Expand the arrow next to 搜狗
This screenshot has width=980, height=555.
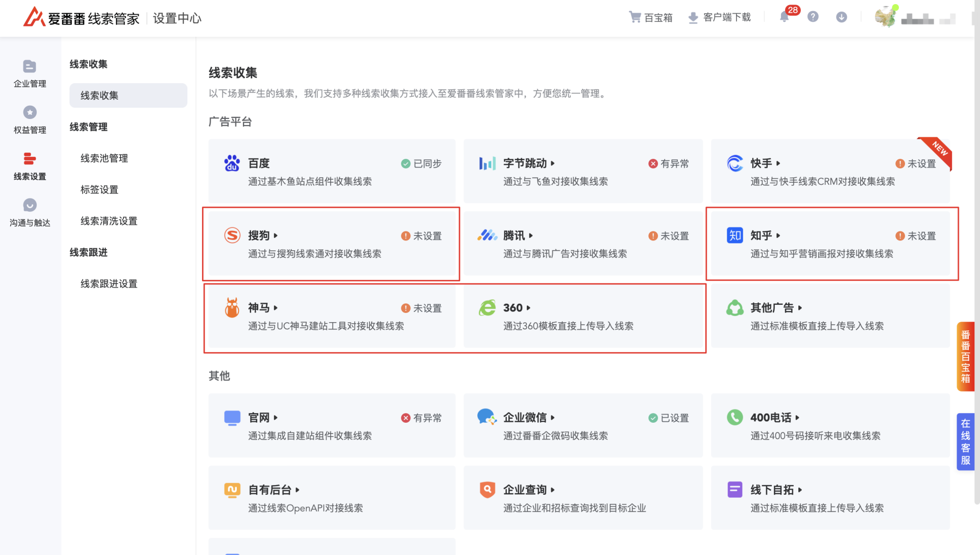(x=276, y=236)
